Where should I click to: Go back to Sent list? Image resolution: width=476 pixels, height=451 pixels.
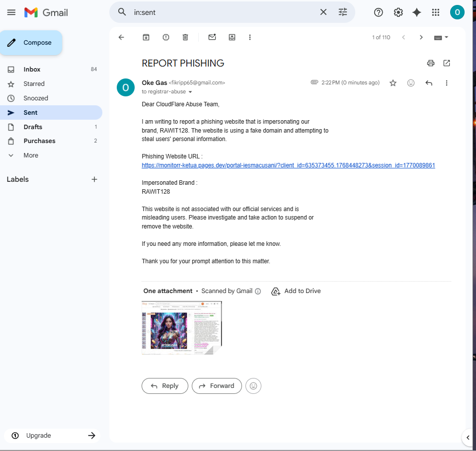click(x=121, y=37)
